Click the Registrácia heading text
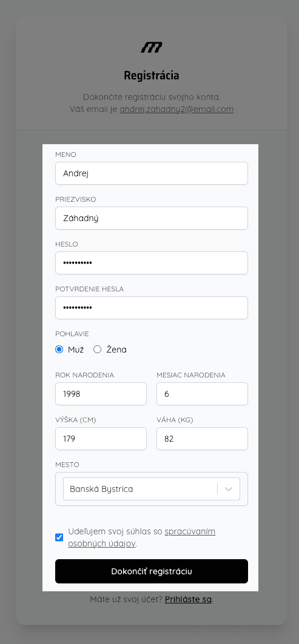The image size is (299, 644). [x=152, y=76]
